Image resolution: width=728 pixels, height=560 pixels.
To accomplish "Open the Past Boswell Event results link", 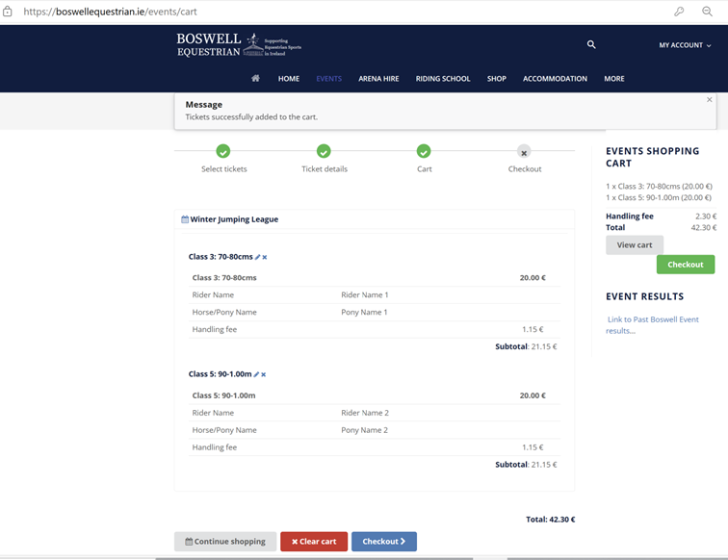I will point(652,325).
